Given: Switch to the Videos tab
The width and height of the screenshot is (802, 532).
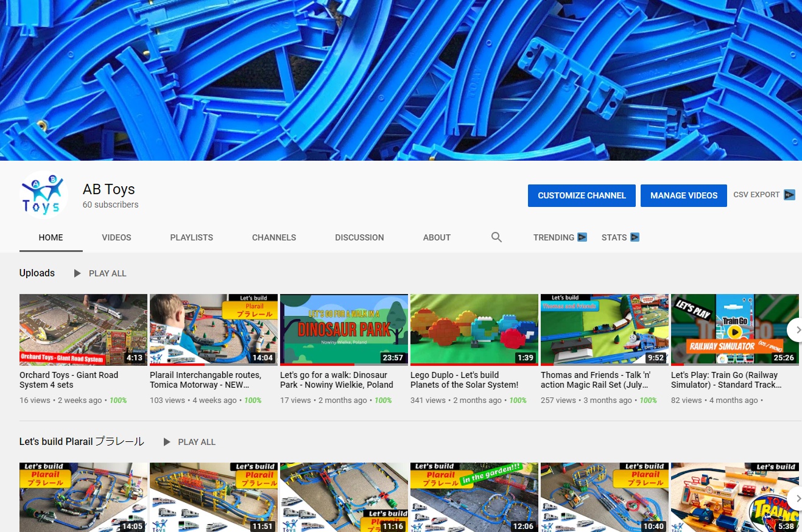Looking at the screenshot, I should [116, 237].
